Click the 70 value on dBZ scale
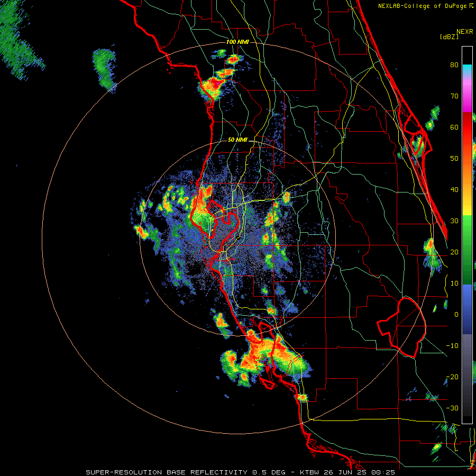Image resolution: width=476 pixels, height=476 pixels. click(454, 96)
